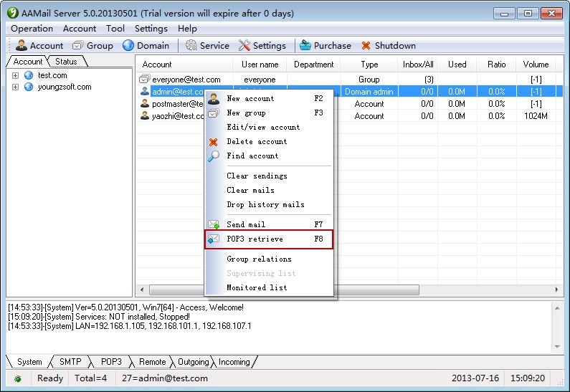The width and height of the screenshot is (570, 392).
Task: Click the Total=4 status bar entry
Action: (90, 378)
